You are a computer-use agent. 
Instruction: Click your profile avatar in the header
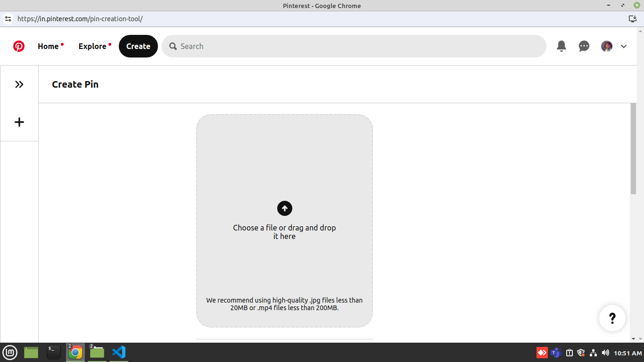(606, 46)
